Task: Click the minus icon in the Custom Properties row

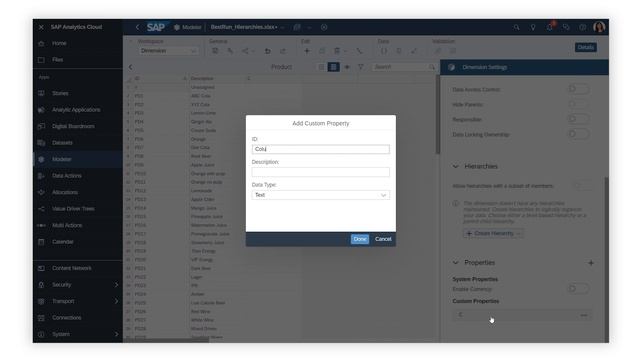Action: (584, 315)
